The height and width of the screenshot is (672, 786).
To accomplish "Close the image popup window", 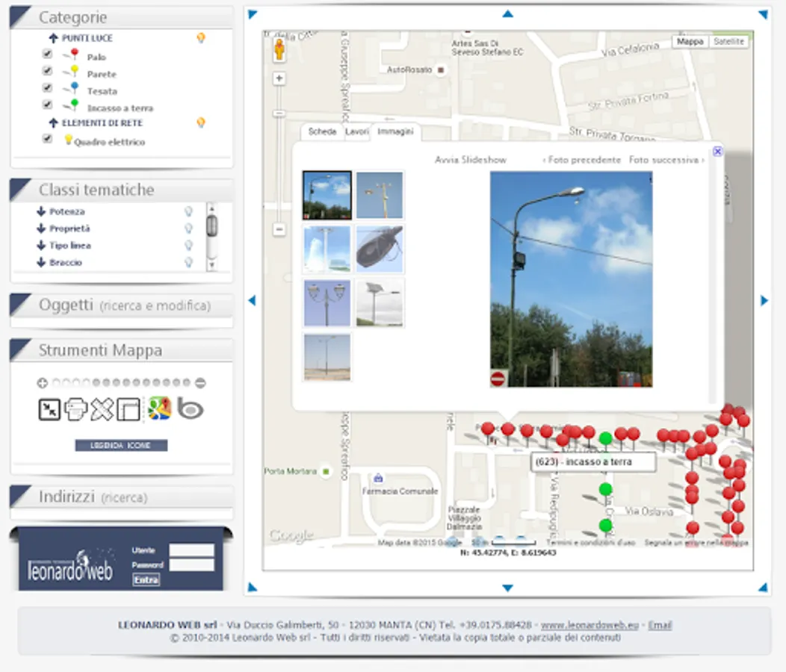I will pos(718,152).
